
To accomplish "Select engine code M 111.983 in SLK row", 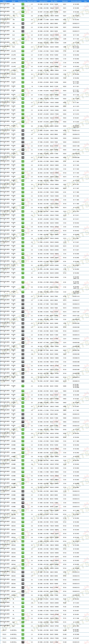I will point(76,626).
